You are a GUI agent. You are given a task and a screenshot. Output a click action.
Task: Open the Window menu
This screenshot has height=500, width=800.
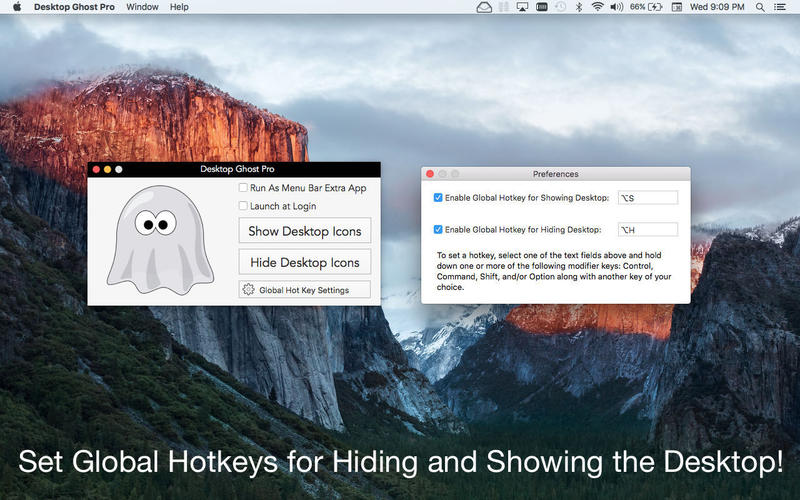tap(142, 7)
